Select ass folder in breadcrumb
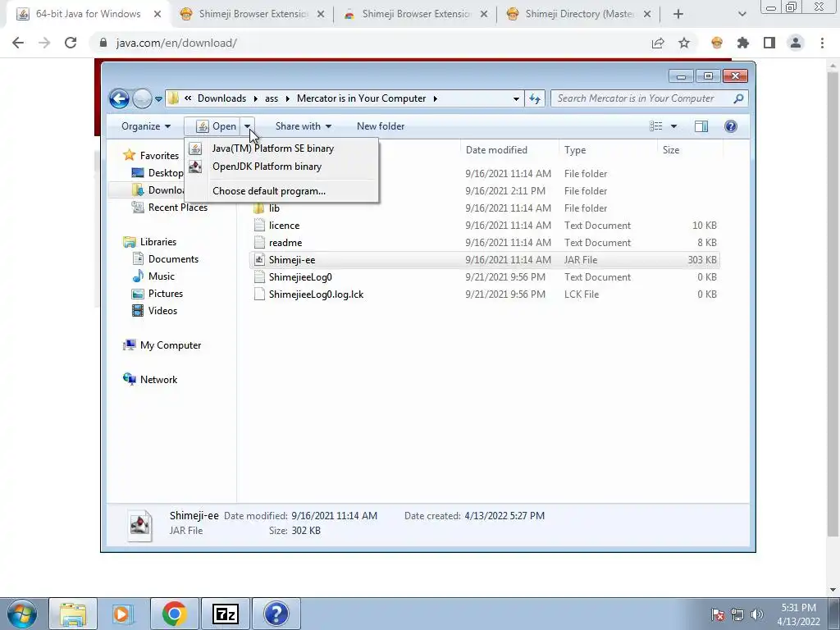 point(272,98)
